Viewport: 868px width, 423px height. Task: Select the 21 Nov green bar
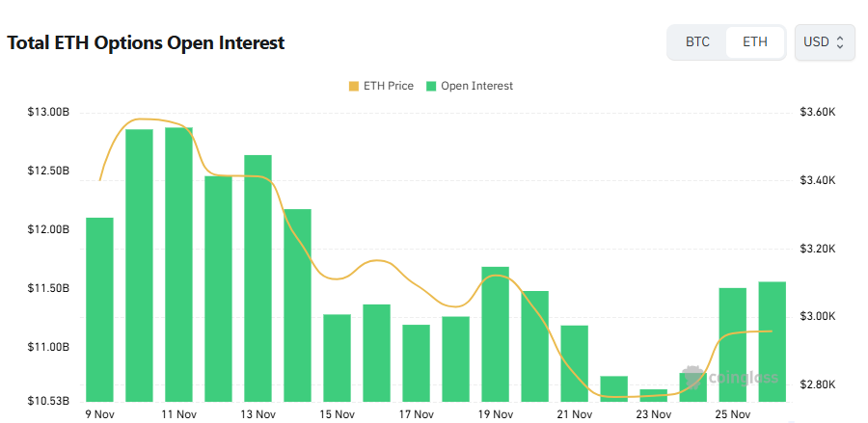tap(574, 362)
